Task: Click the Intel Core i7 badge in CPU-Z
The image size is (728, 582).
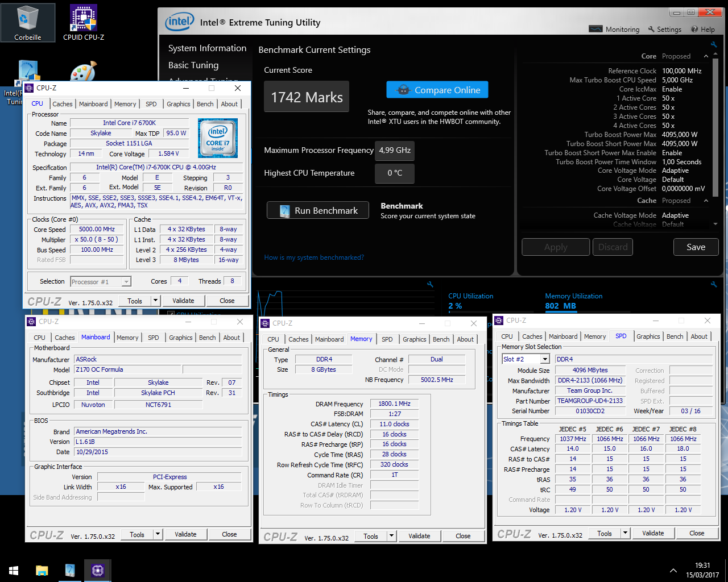Action: 218,138
